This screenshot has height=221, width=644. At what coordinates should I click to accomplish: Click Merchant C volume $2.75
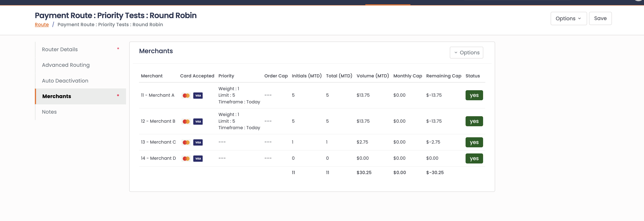point(362,142)
